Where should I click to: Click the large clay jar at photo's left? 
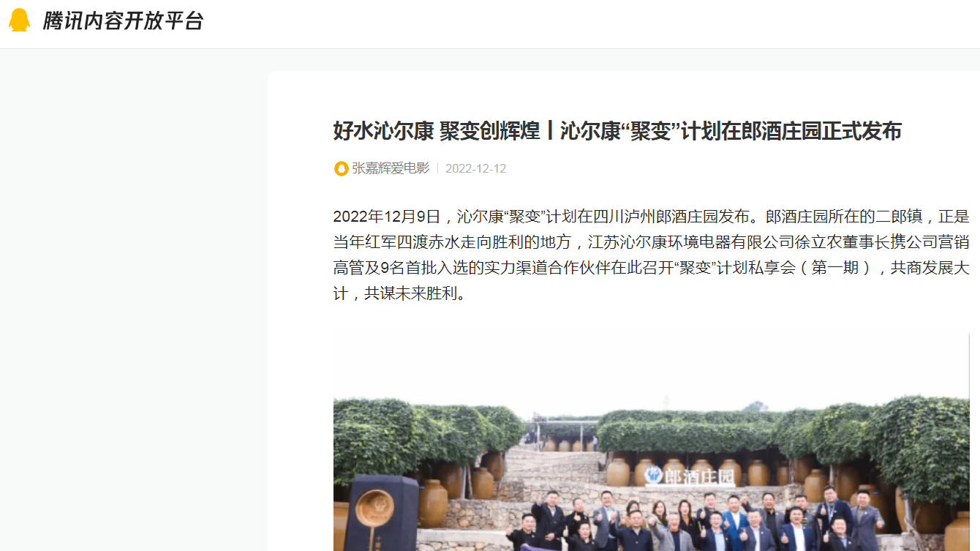pos(432,503)
